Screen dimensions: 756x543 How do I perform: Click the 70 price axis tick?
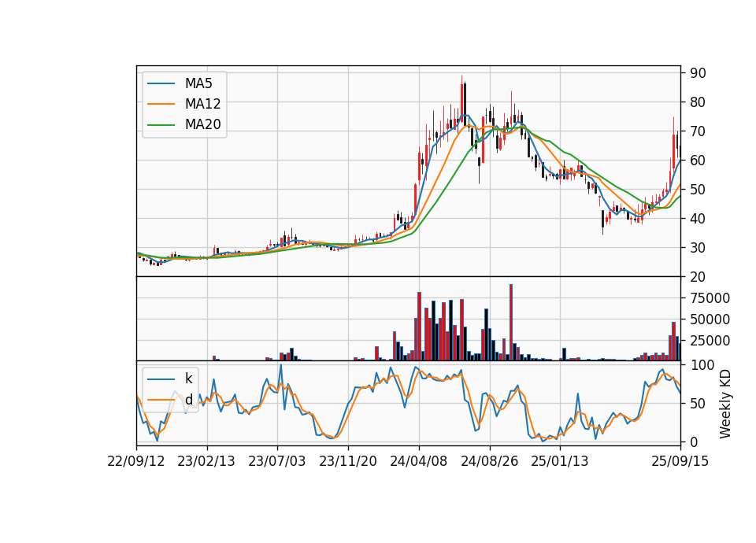point(699,131)
